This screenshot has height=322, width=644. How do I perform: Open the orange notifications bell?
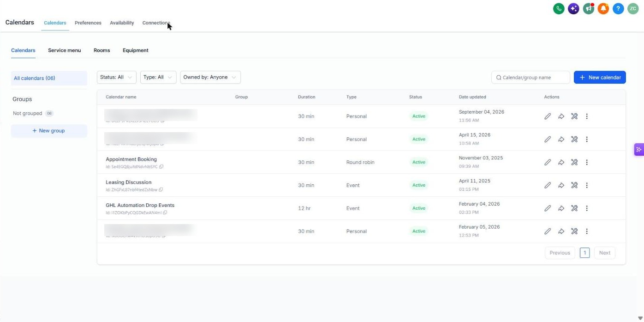[603, 8]
